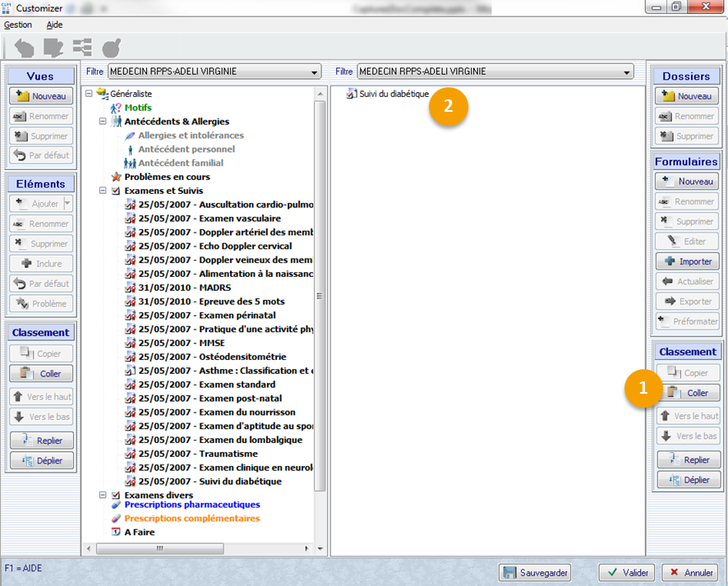Click the Prescriptions pharmaceutiques pill icon
The width and height of the screenshot is (728, 586).
(116, 505)
